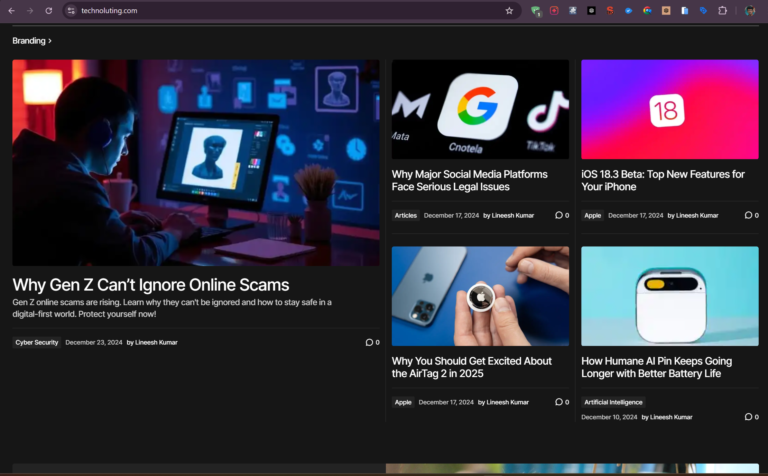Select the Articles category tag
This screenshot has width=768, height=476.
coord(406,215)
